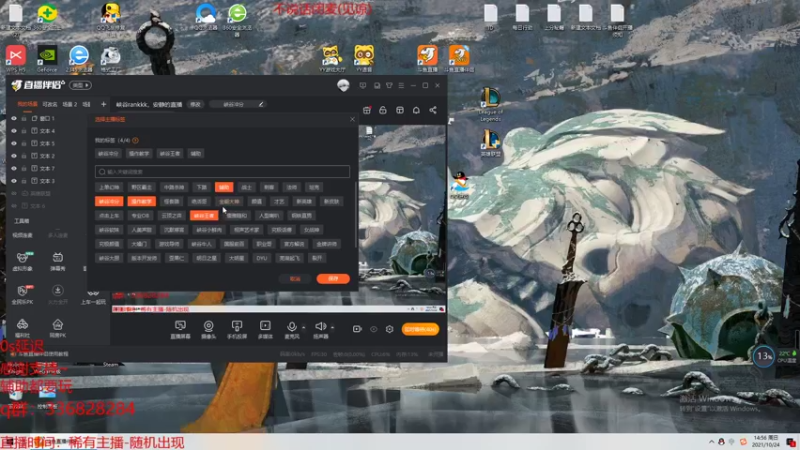Add a 多媒体 multimedia source
Image resolution: width=800 pixels, height=450 pixels.
[x=265, y=330]
